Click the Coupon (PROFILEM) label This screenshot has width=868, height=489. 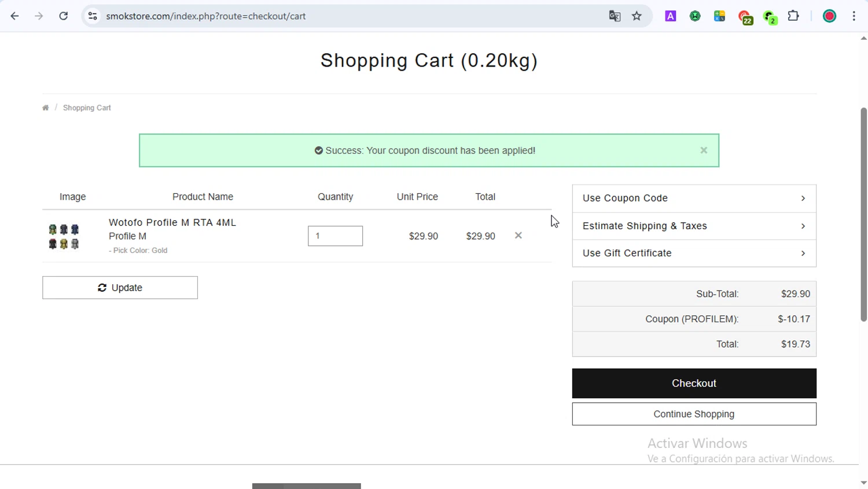[x=692, y=319]
